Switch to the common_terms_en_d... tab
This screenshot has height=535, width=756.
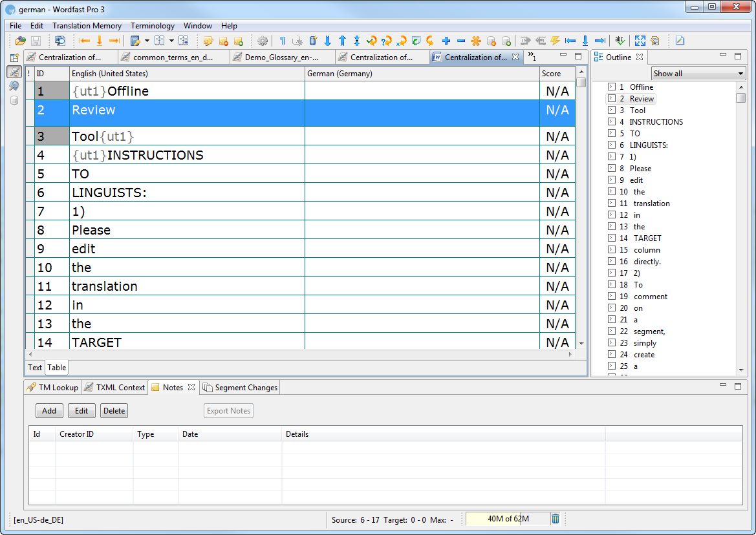pos(173,58)
